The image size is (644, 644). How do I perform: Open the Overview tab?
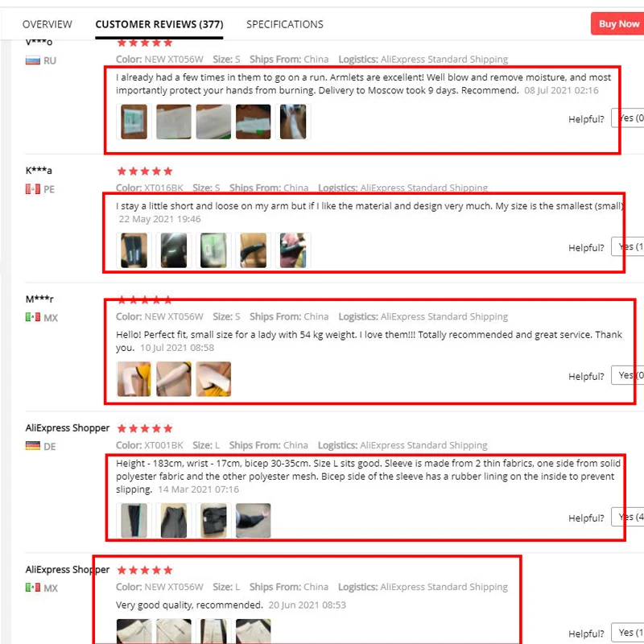47,24
